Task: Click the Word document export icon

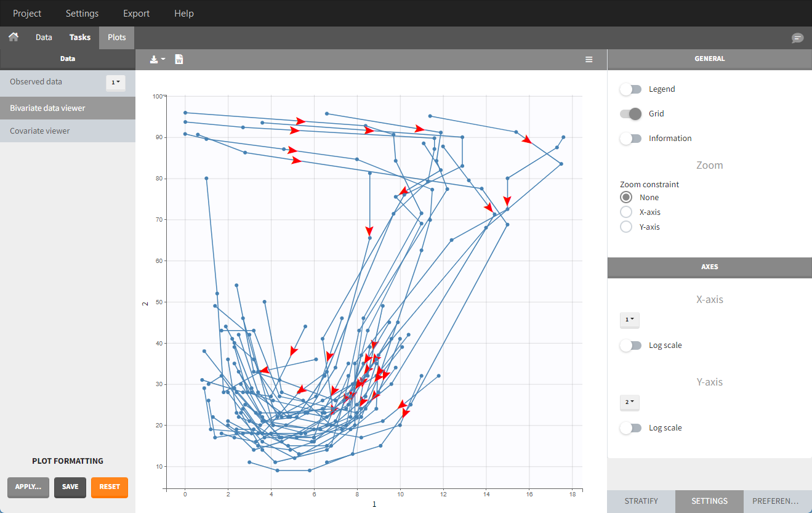Action: [x=179, y=60]
